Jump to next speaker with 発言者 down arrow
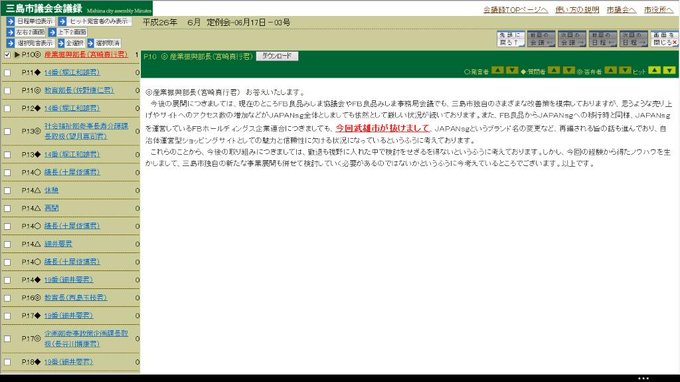The height and width of the screenshot is (382, 680). (x=512, y=70)
